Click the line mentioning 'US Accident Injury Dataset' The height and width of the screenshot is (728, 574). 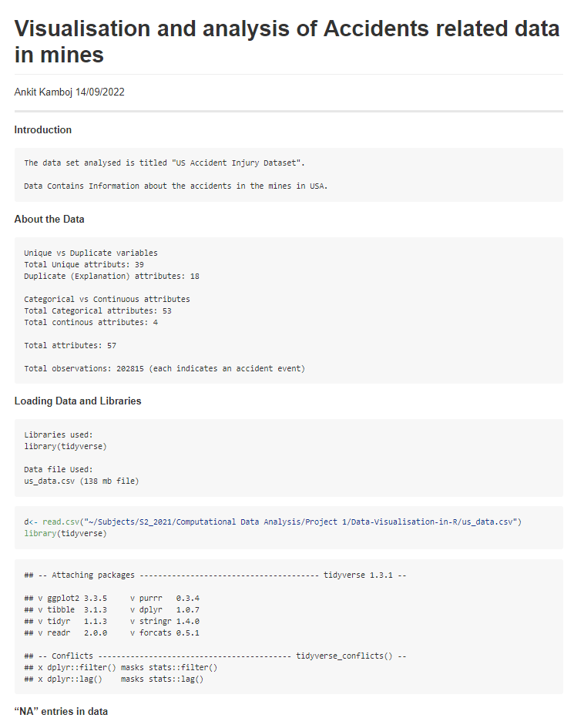[x=164, y=163]
